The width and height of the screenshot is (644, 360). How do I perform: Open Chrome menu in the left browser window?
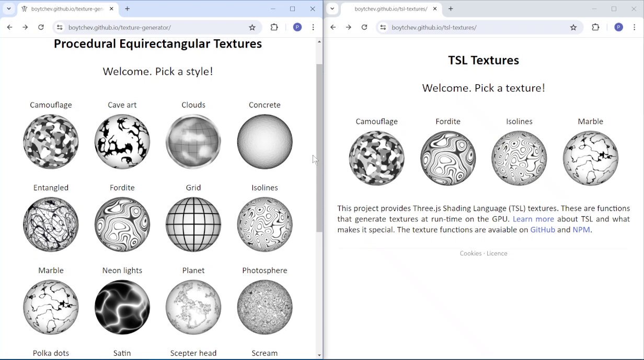313,27
